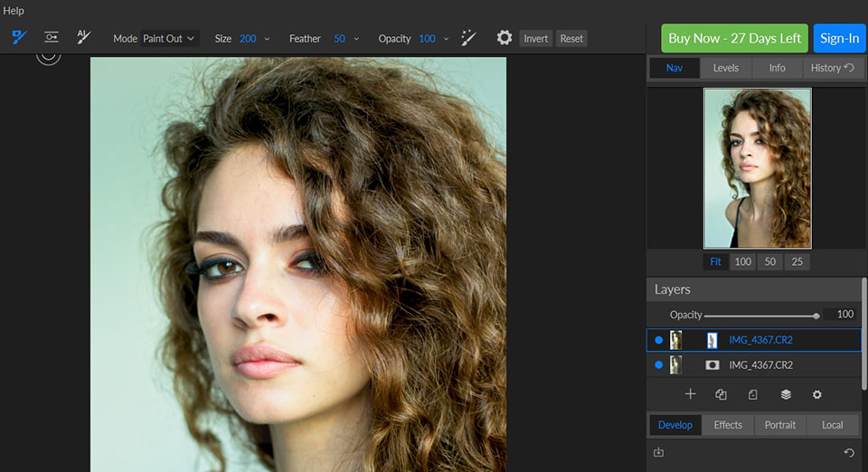Set navigator zoom to Fit
Viewport: 868px width, 472px height.
(715, 261)
